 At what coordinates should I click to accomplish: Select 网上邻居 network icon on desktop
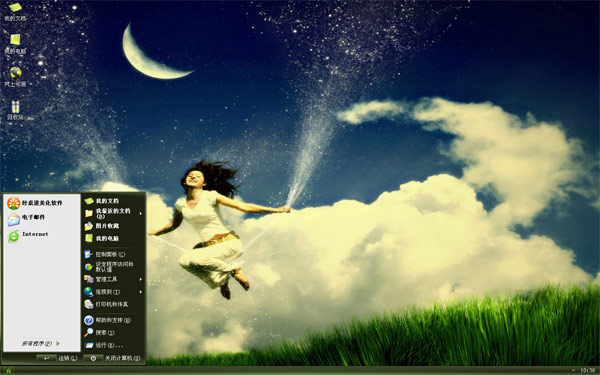[x=15, y=77]
